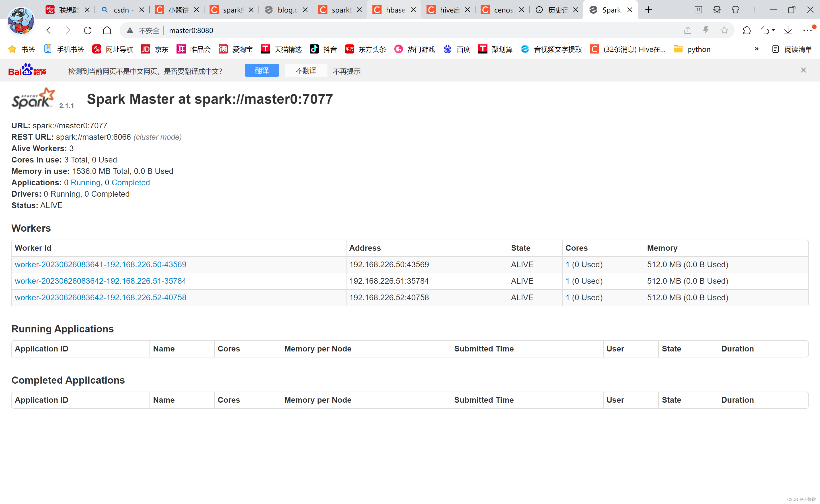Click the share page icon
This screenshot has width=820, height=504.
[688, 30]
